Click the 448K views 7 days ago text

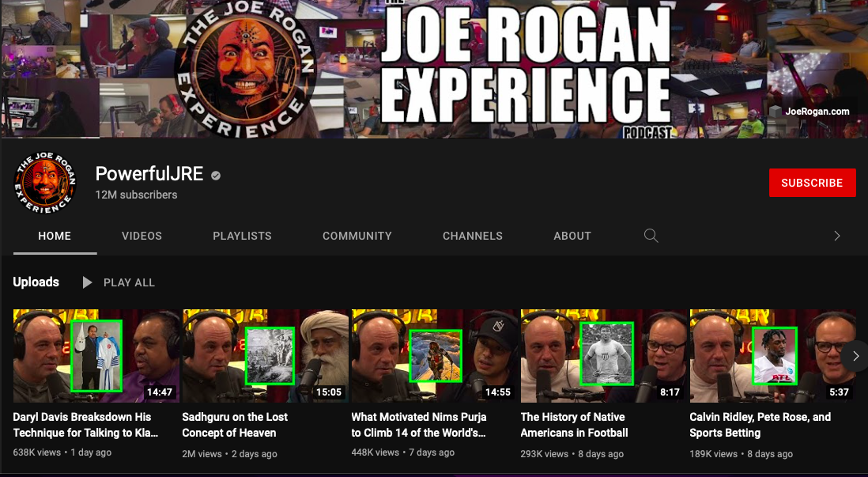coord(403,452)
